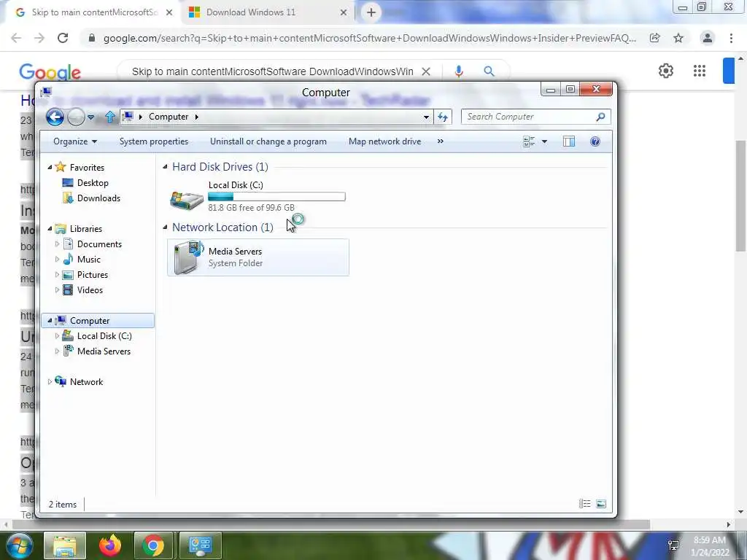Open recent pages dropdown next to Forward
747x560 pixels.
(90, 117)
